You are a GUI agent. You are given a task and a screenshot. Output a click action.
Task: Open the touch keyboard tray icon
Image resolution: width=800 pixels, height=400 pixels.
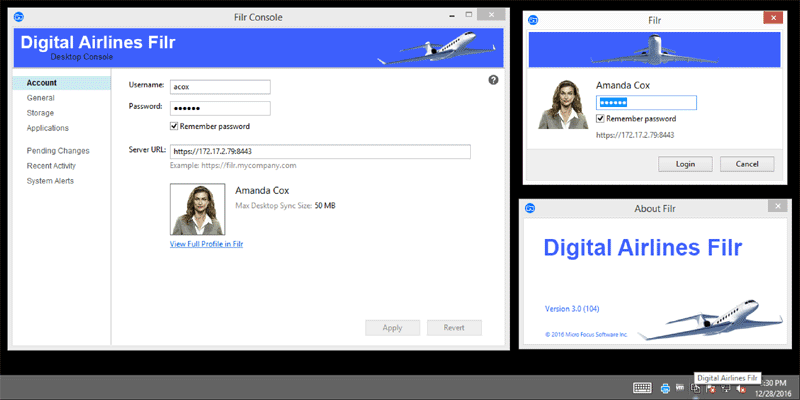pos(642,388)
